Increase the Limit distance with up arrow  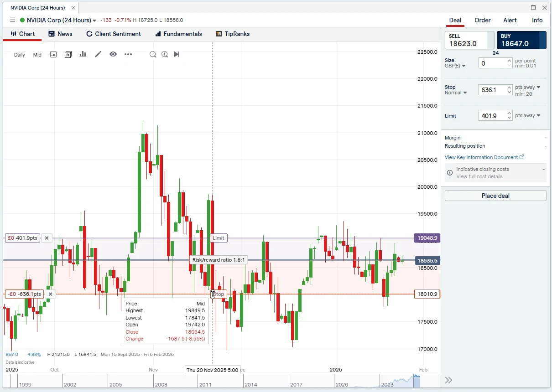point(510,113)
